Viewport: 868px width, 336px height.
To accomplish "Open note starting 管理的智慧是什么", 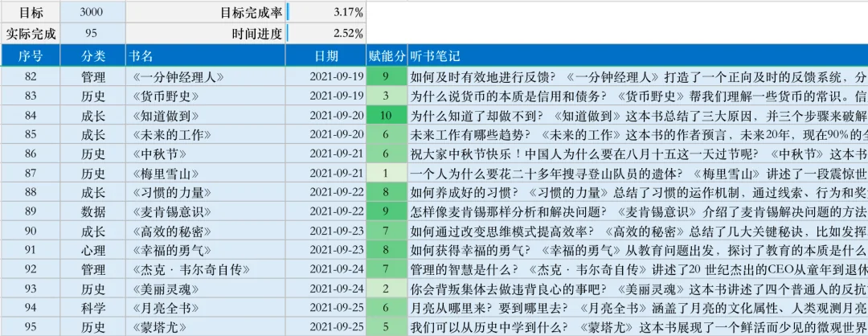I will [637, 269].
